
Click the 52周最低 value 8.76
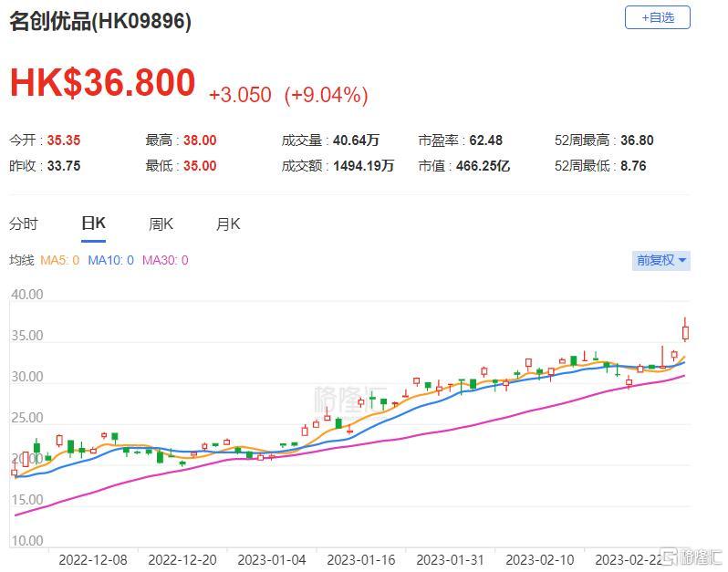click(633, 166)
